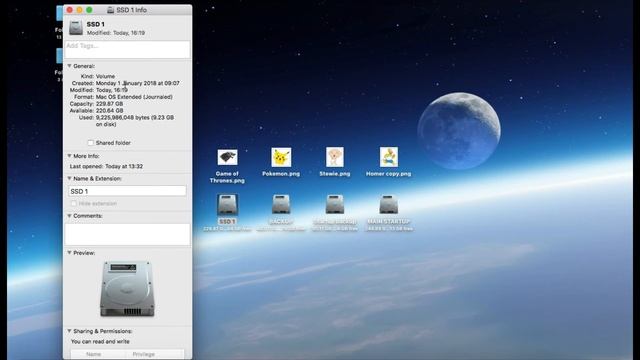The width and height of the screenshot is (640, 360).
Task: Zoom the SSD 1 Info window
Action: 89,10
